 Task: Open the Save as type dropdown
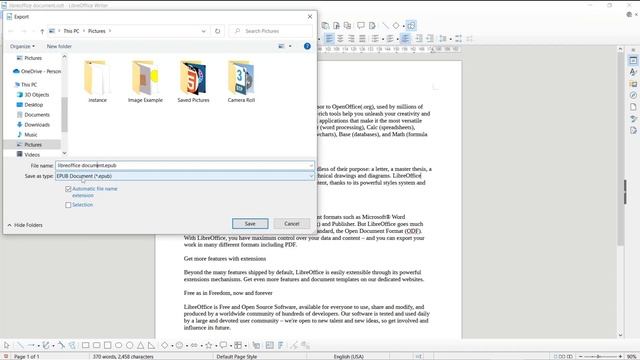point(185,176)
